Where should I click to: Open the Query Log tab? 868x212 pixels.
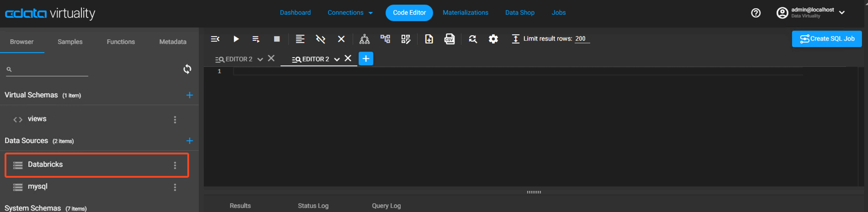pyautogui.click(x=386, y=206)
